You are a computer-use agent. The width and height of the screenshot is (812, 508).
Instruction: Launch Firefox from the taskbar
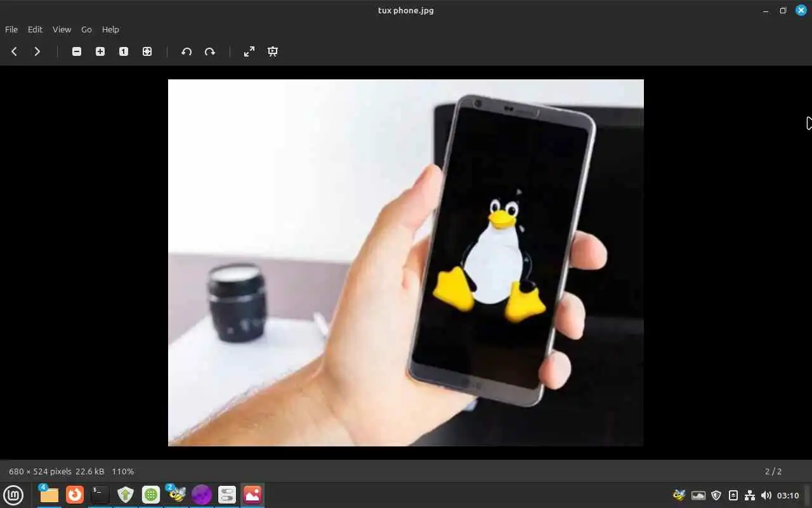pos(75,495)
